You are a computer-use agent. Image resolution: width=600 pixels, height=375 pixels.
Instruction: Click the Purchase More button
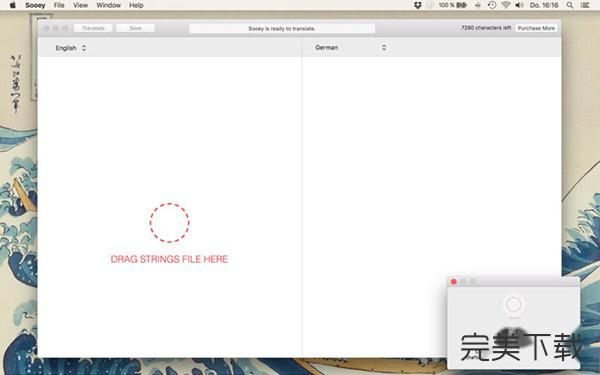pos(536,28)
